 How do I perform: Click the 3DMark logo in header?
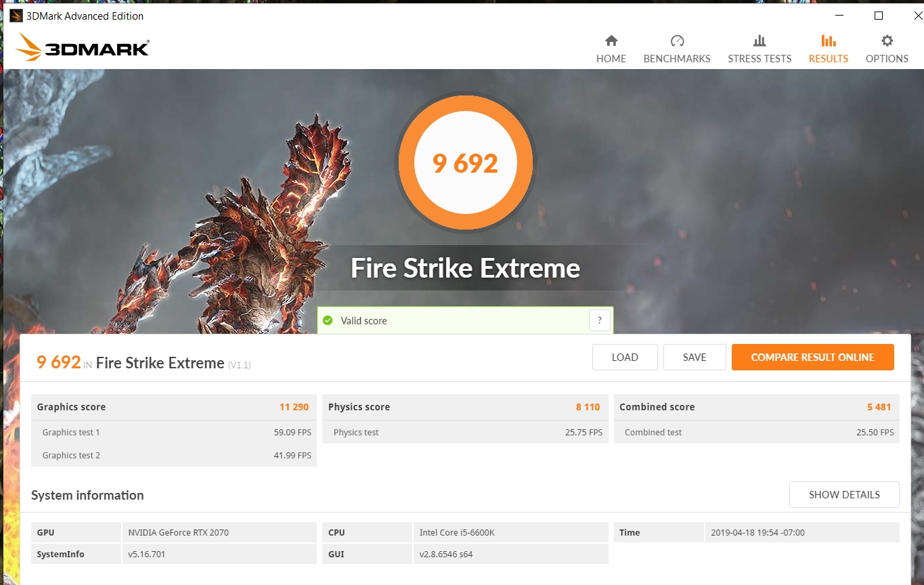point(83,48)
